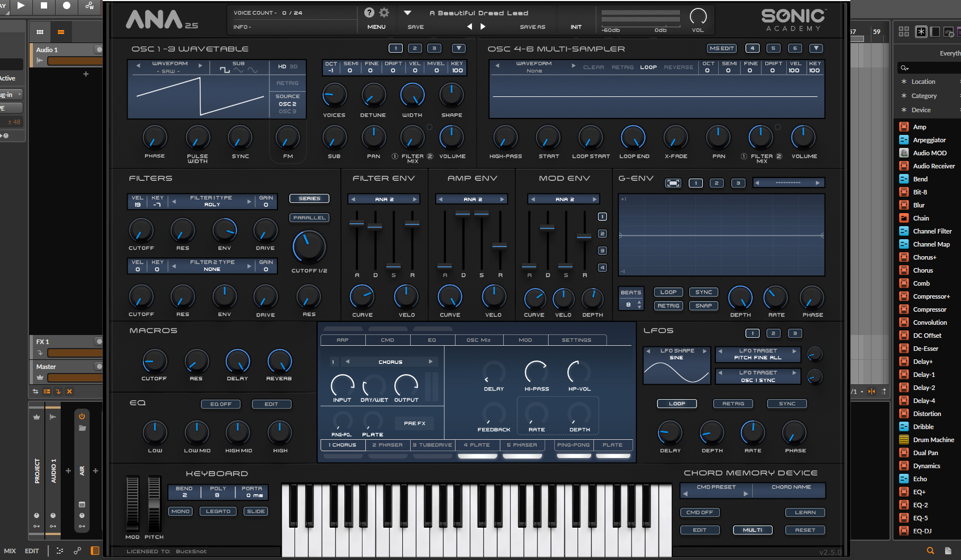The height and width of the screenshot is (560, 961).
Task: Go to the next preset arrow
Action: coord(483,27)
